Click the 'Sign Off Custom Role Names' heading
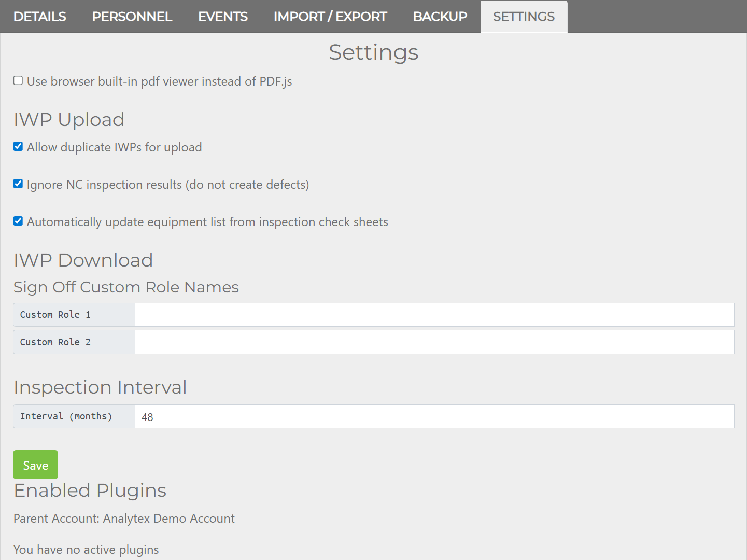The width and height of the screenshot is (747, 560). (126, 287)
